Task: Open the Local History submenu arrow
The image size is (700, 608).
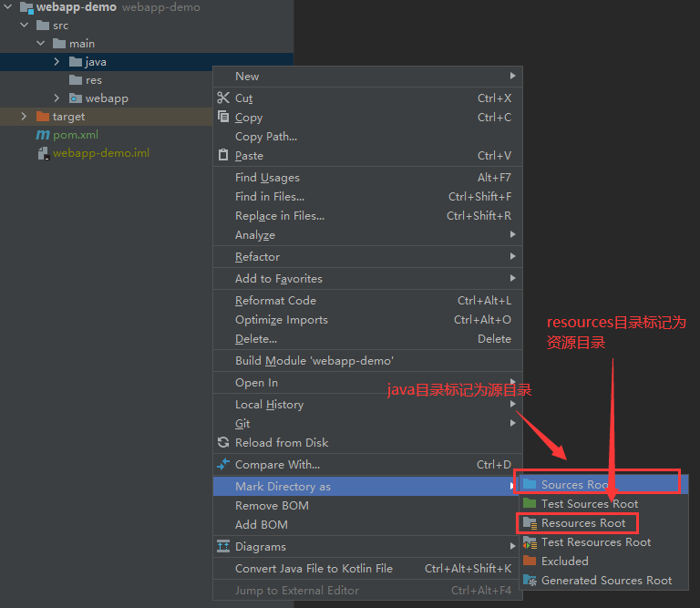Action: click(513, 404)
